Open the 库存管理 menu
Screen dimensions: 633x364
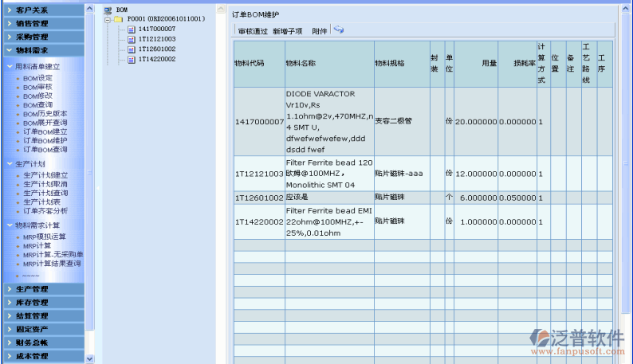(x=32, y=302)
